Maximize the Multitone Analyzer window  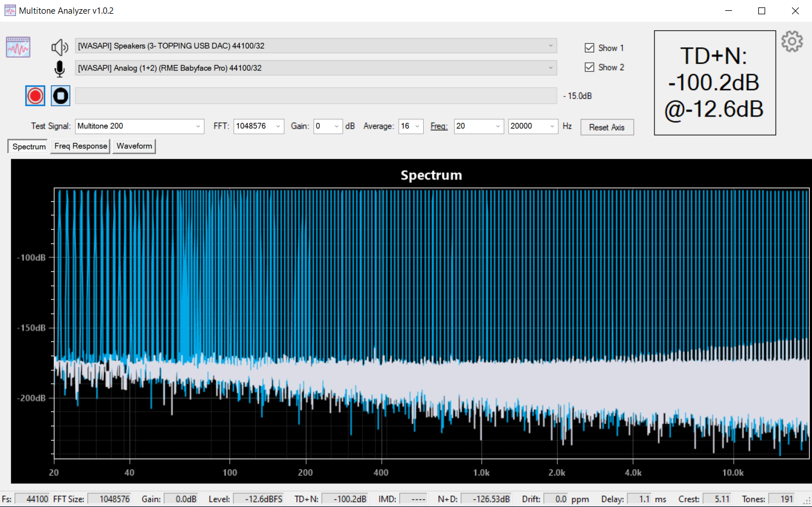point(762,11)
